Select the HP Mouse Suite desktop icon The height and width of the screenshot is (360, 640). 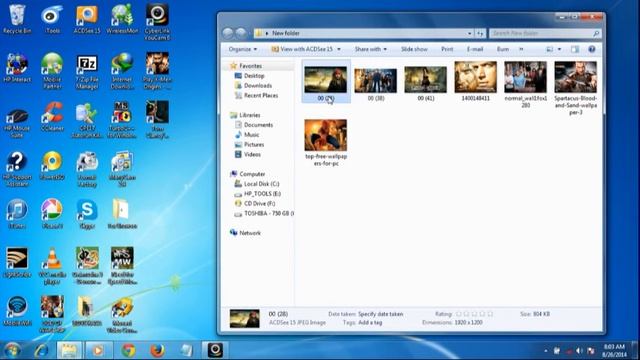tap(17, 120)
